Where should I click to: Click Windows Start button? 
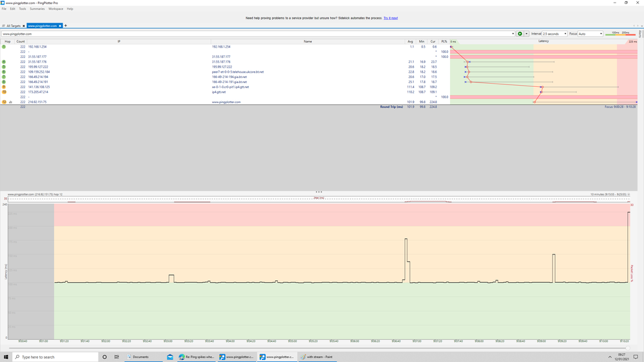(x=6, y=357)
